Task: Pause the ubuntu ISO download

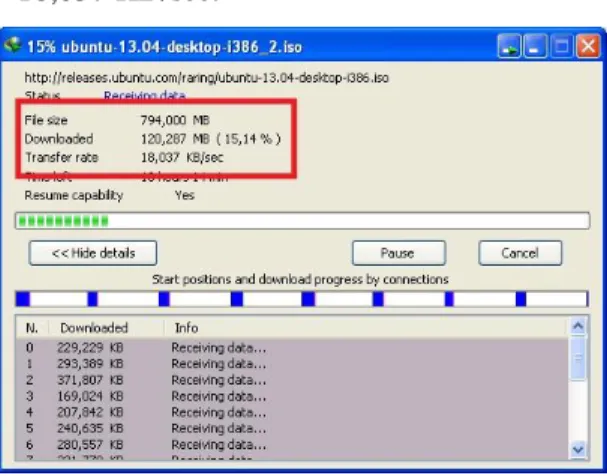Action: pyautogui.click(x=399, y=253)
